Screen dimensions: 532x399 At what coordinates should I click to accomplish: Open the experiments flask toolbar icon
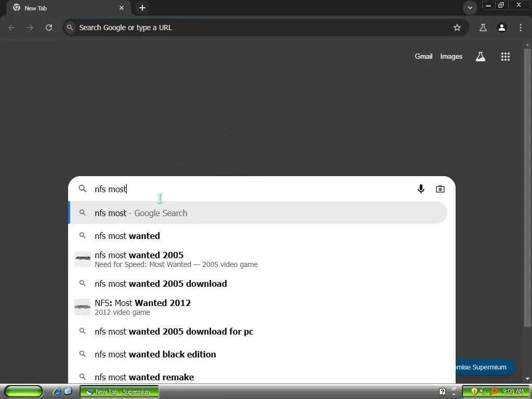[483, 28]
